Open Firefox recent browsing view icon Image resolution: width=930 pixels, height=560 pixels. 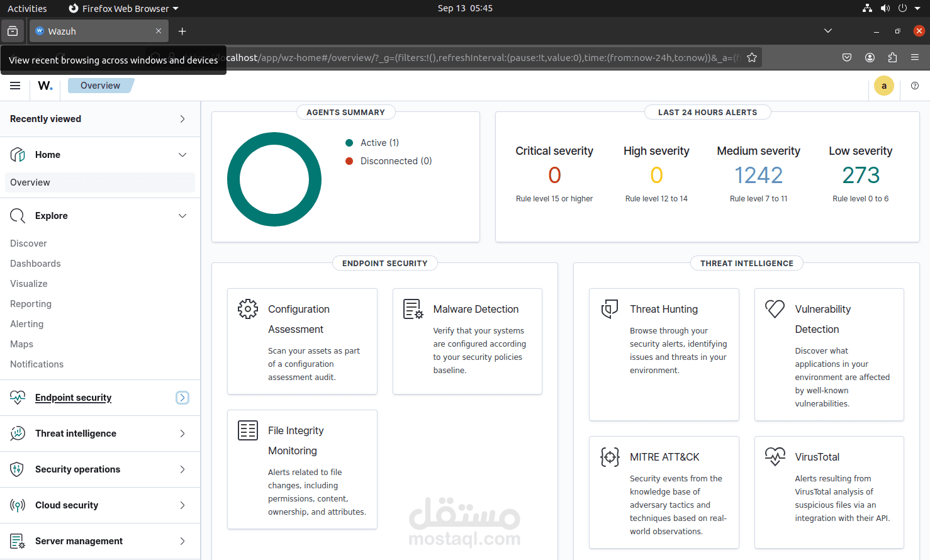tap(13, 31)
